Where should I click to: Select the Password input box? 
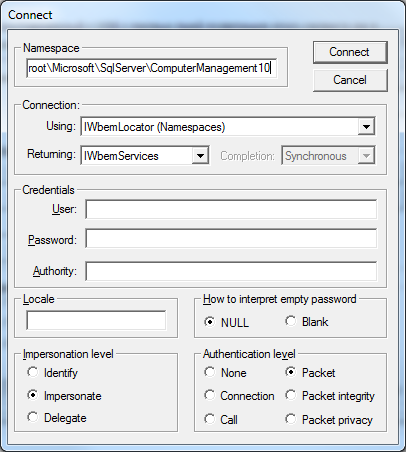[231, 238]
